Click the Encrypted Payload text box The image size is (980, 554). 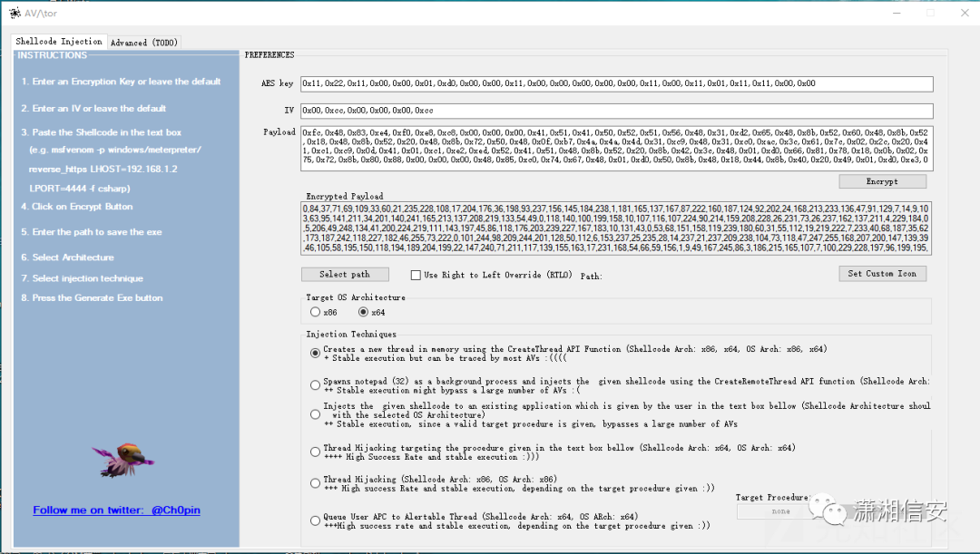click(616, 228)
